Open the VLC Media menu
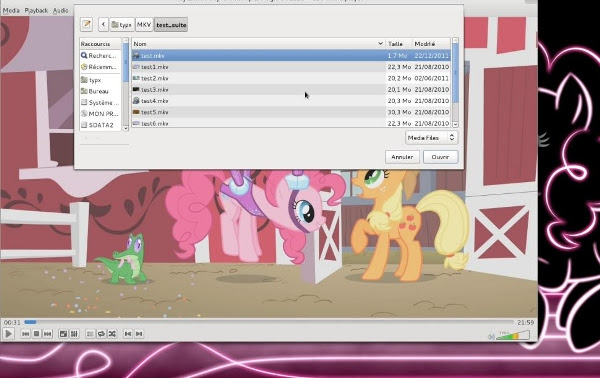This screenshot has height=378, width=600. [11, 10]
